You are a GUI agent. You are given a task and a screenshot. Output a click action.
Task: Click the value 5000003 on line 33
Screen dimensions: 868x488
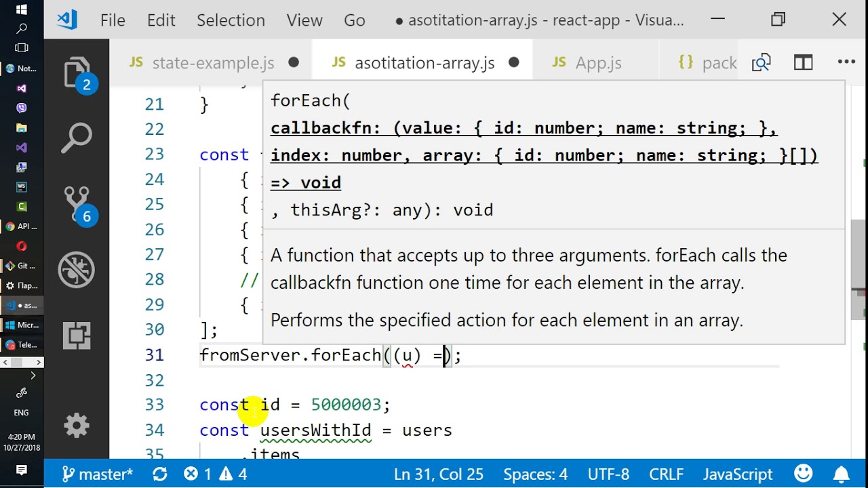[x=346, y=405]
